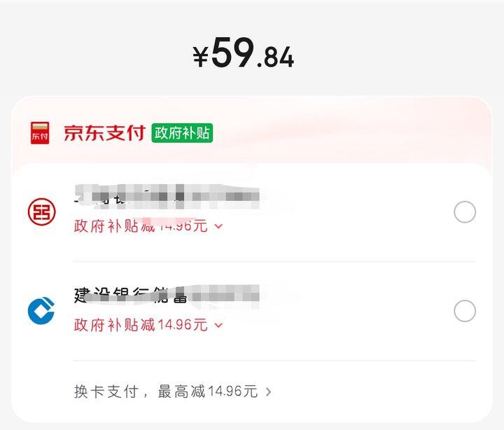Click the large 59 payment amount

click(x=232, y=53)
